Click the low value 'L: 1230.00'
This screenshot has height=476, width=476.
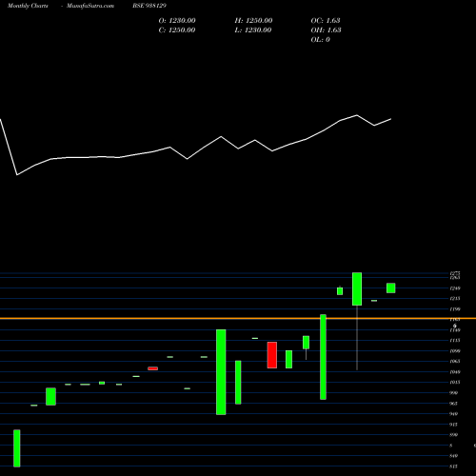[253, 30]
